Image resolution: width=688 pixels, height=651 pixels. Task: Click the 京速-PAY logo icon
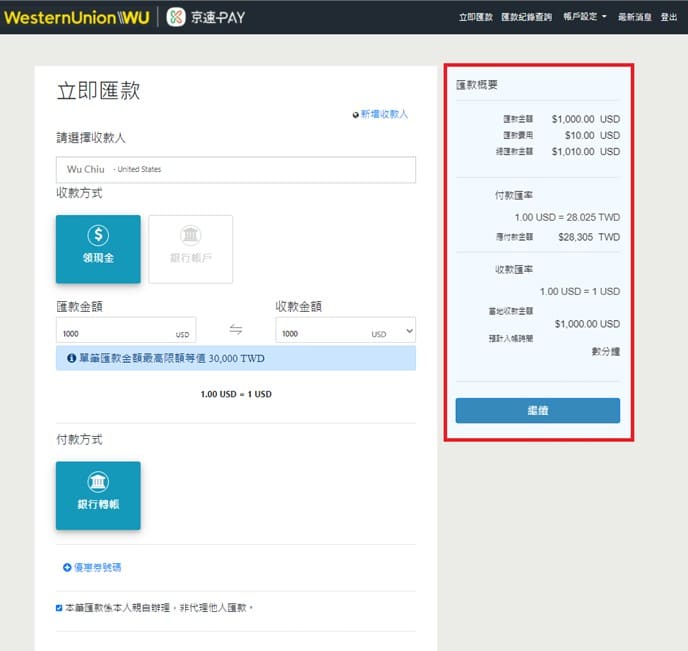click(176, 17)
